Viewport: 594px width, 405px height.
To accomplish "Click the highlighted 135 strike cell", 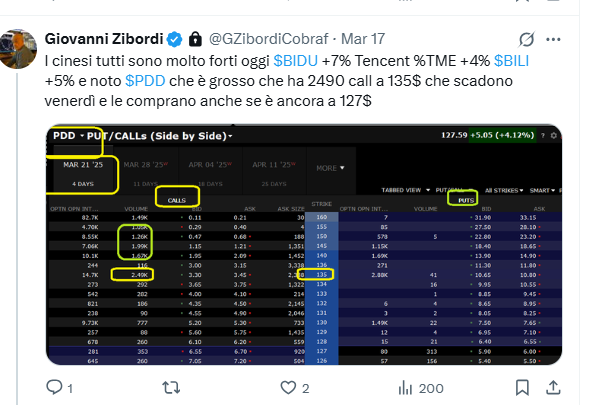I will coord(322,275).
